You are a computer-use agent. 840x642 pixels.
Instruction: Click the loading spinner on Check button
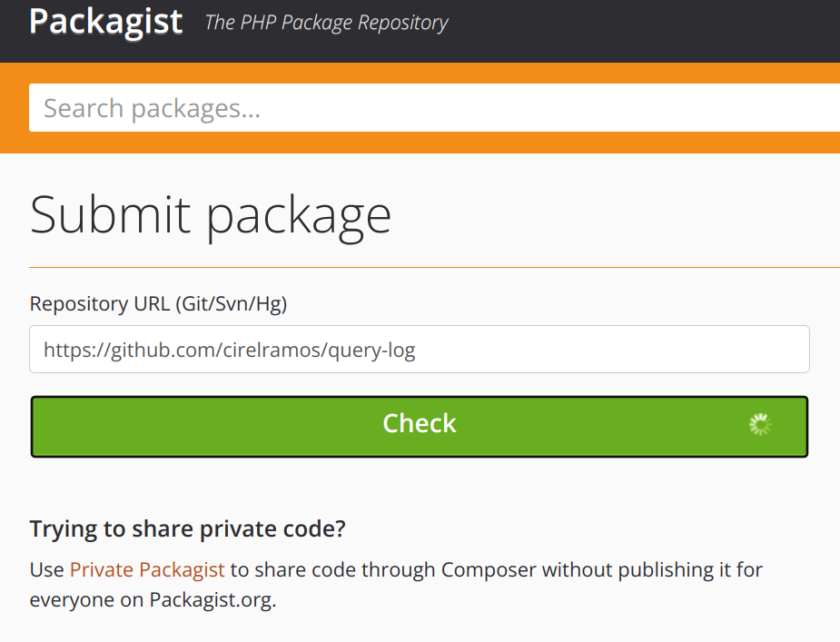coord(760,424)
